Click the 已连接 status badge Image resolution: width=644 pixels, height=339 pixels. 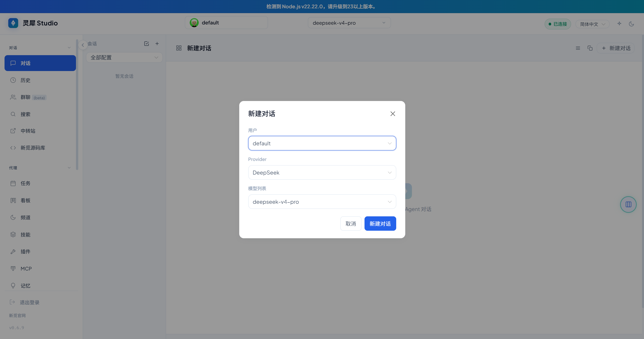558,24
